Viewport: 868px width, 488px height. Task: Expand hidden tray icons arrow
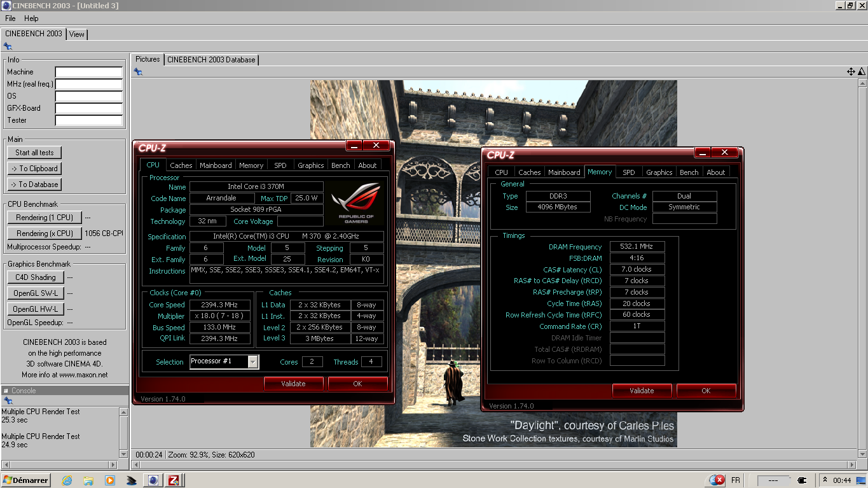[825, 480]
